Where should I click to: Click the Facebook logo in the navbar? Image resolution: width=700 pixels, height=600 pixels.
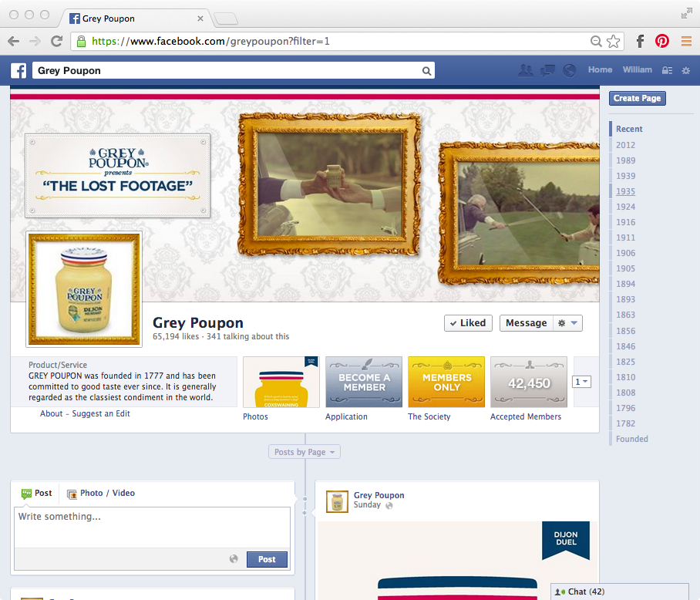(x=18, y=70)
